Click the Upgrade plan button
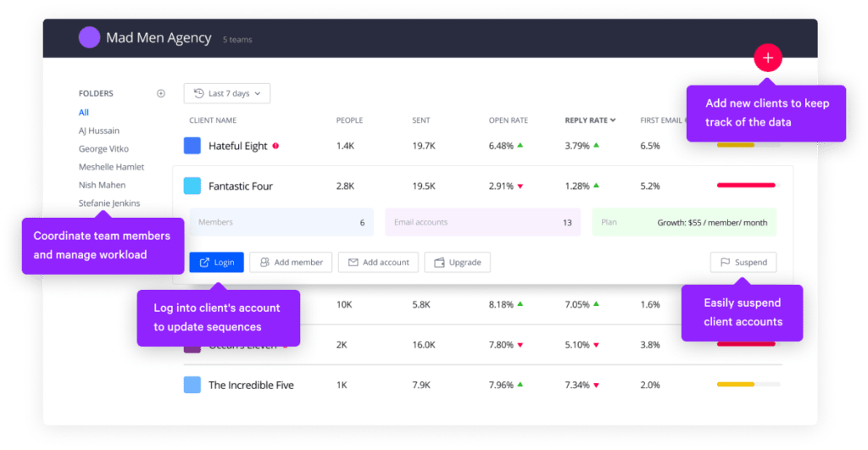Image resolution: width=868 pixels, height=450 pixels. tap(457, 263)
